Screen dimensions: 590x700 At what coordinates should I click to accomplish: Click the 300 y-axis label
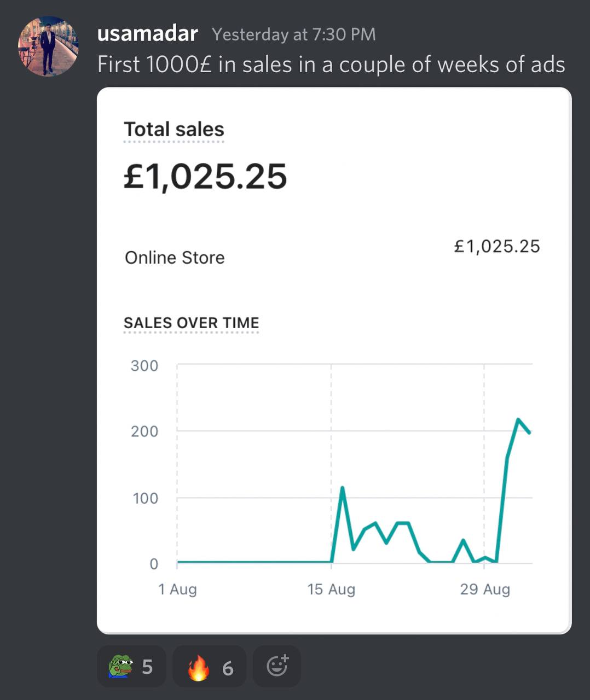[x=144, y=365]
